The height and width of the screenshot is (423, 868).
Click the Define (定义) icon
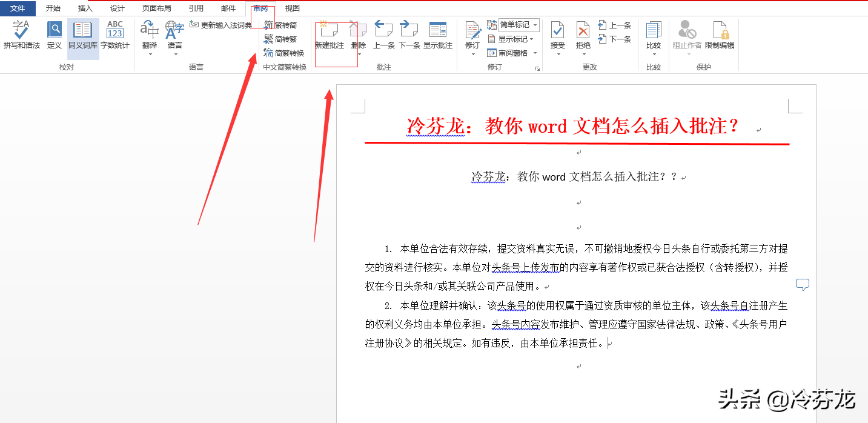55,35
